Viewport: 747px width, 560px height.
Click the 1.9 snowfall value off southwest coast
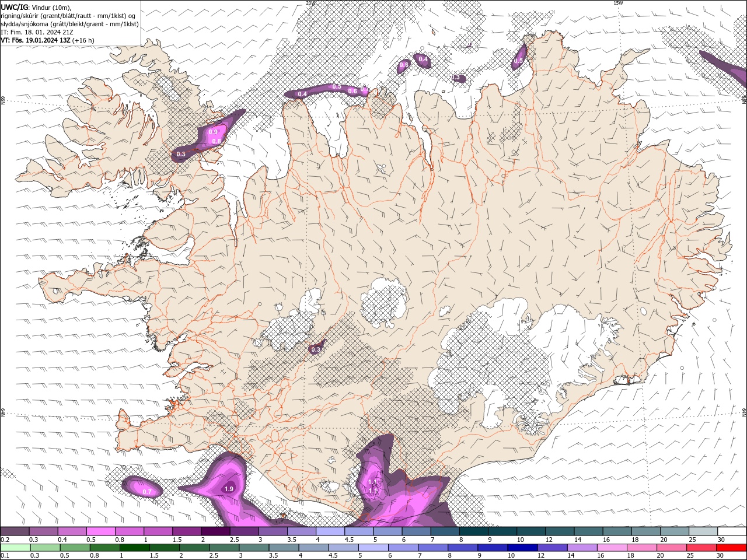click(229, 489)
